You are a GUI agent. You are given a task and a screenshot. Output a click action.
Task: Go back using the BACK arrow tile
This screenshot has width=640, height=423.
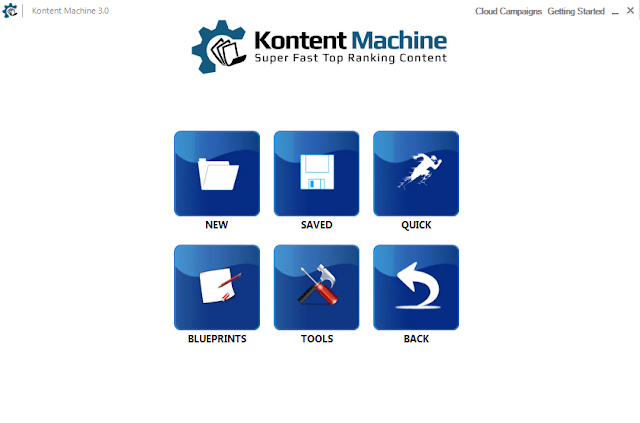[x=416, y=287]
